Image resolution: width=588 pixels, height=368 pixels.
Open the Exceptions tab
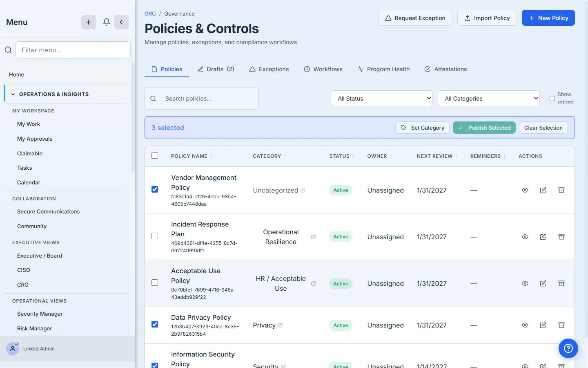point(269,69)
